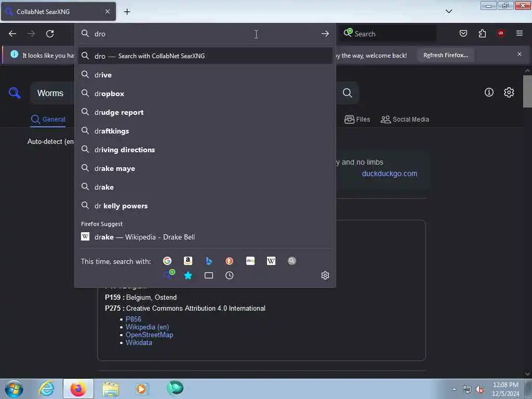Click the Firefox taskbar icon
The image size is (532, 399).
pyautogui.click(x=78, y=389)
